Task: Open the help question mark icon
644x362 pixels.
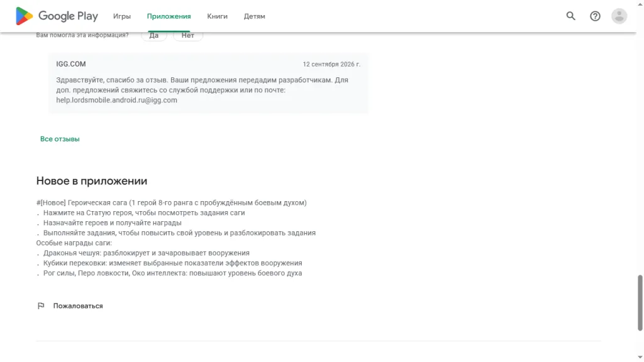Action: click(595, 16)
